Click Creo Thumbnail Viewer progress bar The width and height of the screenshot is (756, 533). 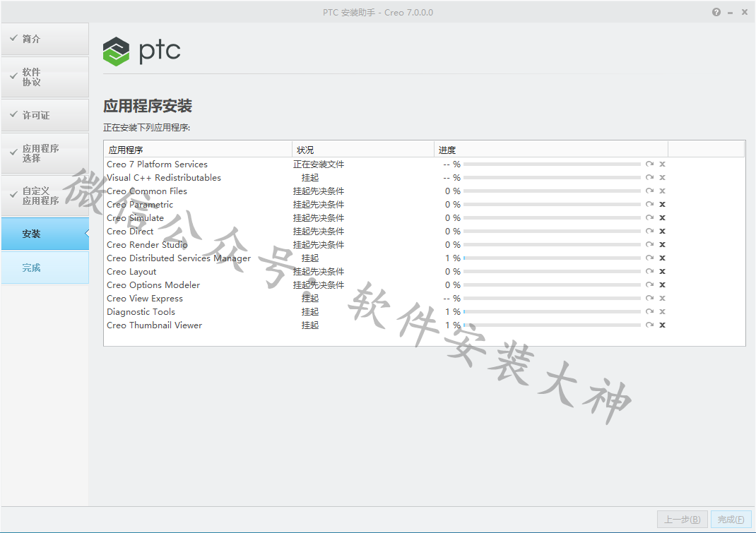552,325
